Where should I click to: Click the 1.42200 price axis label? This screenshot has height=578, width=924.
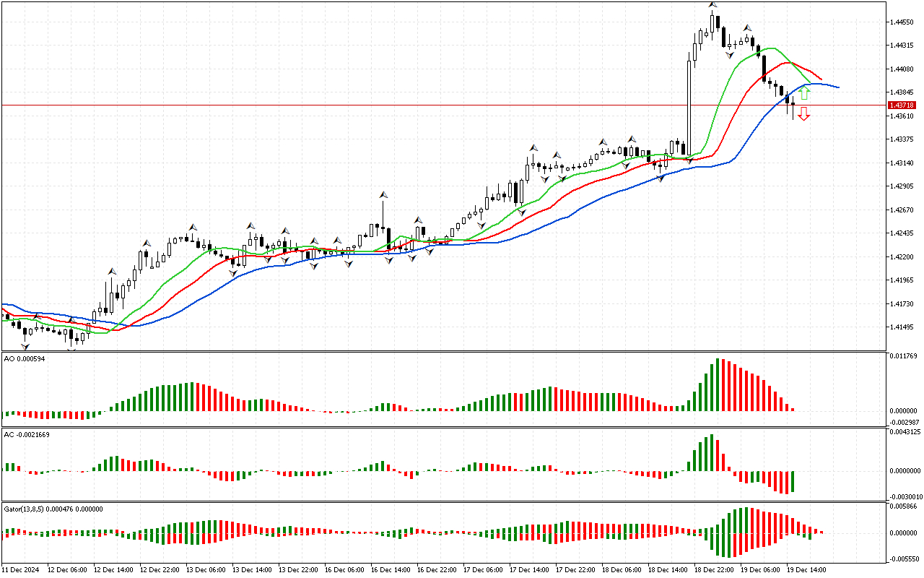coord(903,257)
